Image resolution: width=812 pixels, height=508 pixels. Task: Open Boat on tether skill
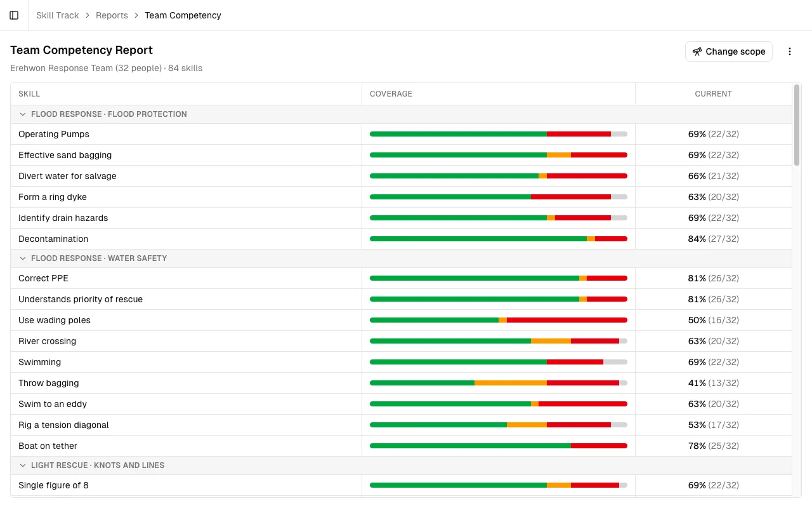click(x=48, y=446)
